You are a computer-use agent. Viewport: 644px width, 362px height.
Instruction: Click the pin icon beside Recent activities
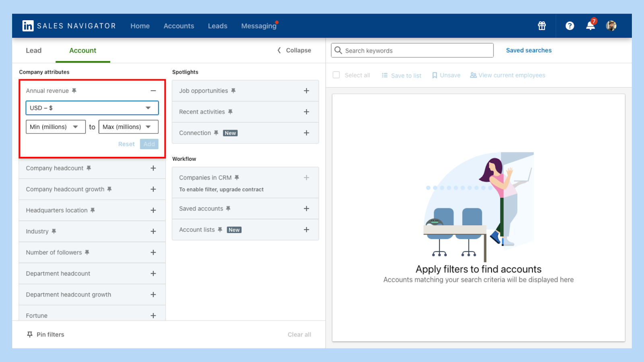(x=230, y=112)
